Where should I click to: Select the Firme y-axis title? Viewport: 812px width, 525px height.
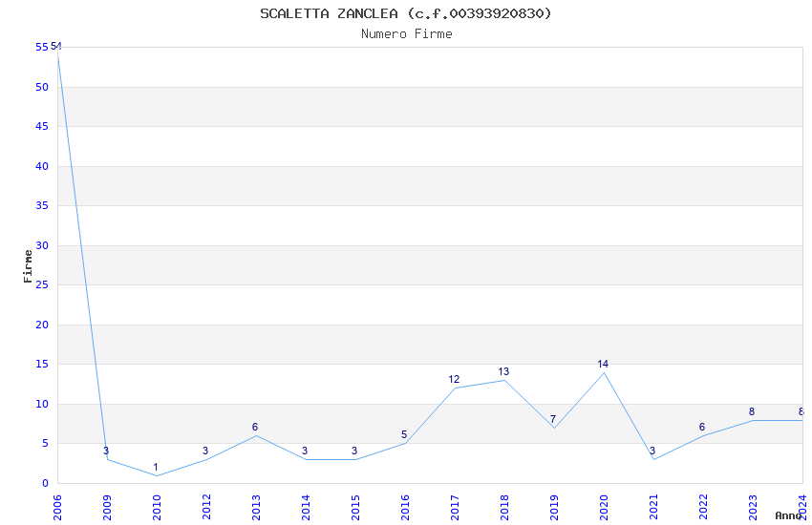[x=28, y=266]
